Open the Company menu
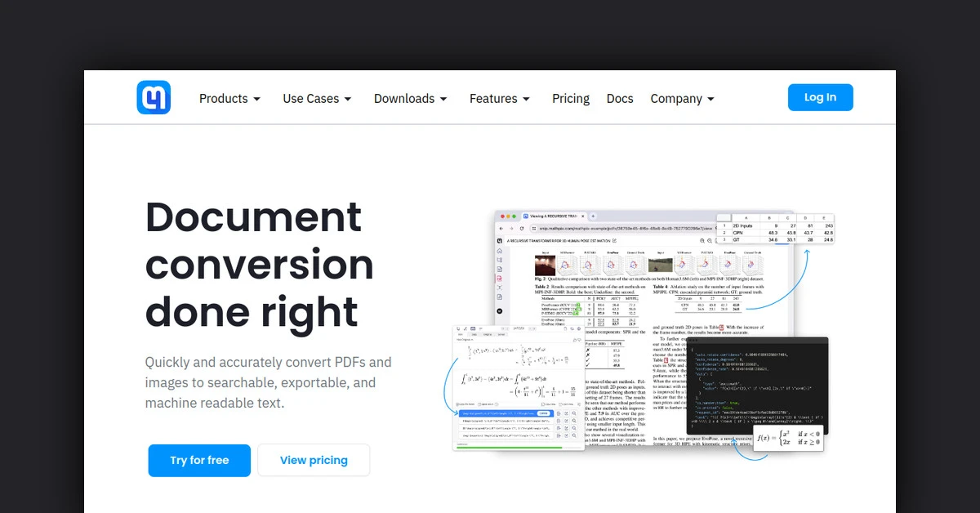The height and width of the screenshot is (513, 980). point(682,99)
